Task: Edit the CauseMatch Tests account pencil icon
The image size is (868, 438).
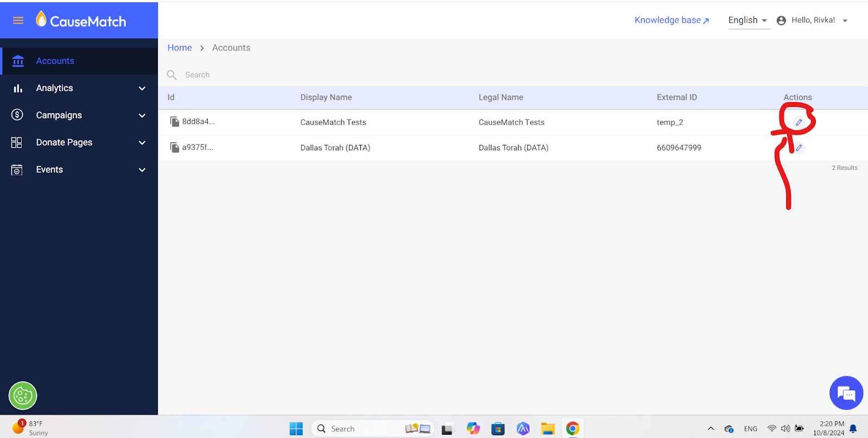Action: 799,123
